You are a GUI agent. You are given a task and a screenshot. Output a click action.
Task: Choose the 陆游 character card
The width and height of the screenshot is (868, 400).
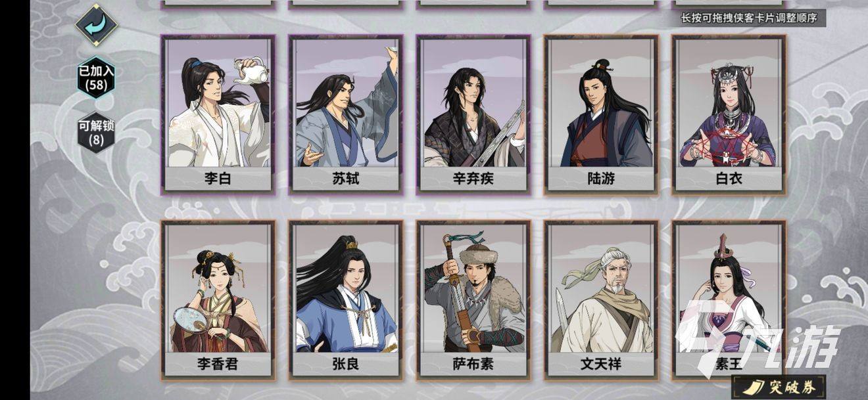[x=601, y=114]
